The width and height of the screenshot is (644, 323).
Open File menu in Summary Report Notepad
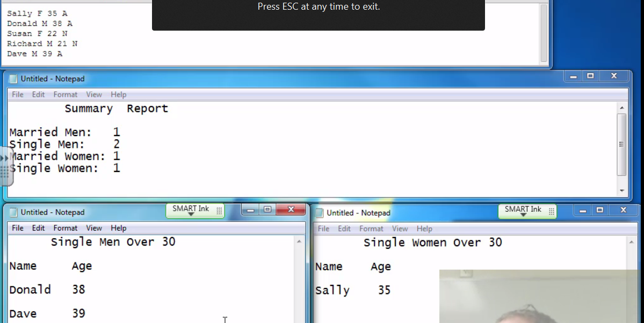click(x=18, y=95)
